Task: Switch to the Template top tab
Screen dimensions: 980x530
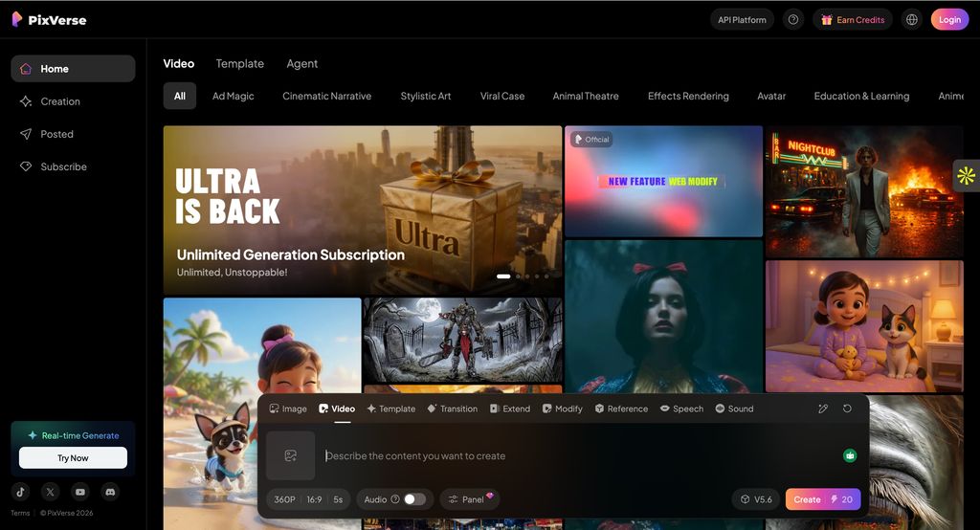Action: pyautogui.click(x=239, y=64)
